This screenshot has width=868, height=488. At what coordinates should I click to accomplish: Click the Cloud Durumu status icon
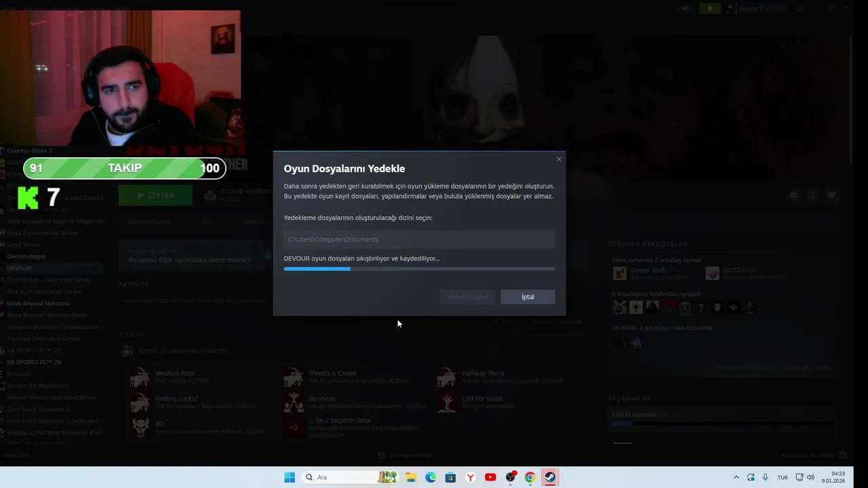210,195
